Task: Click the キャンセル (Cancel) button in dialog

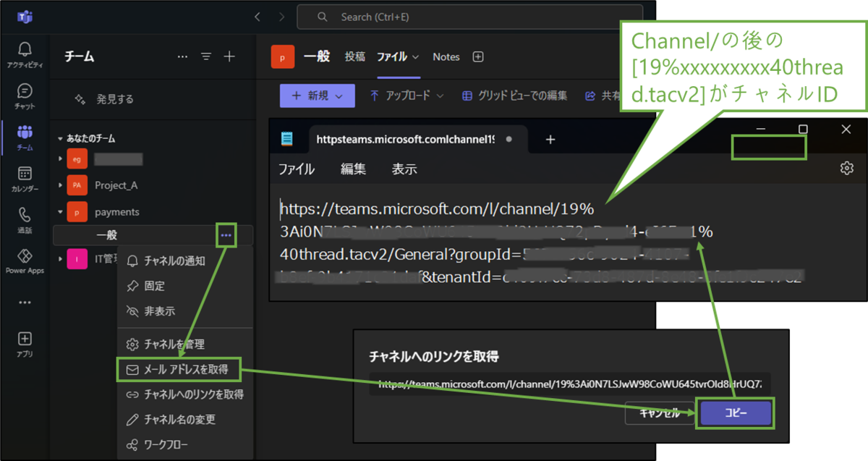Action: [x=659, y=413]
